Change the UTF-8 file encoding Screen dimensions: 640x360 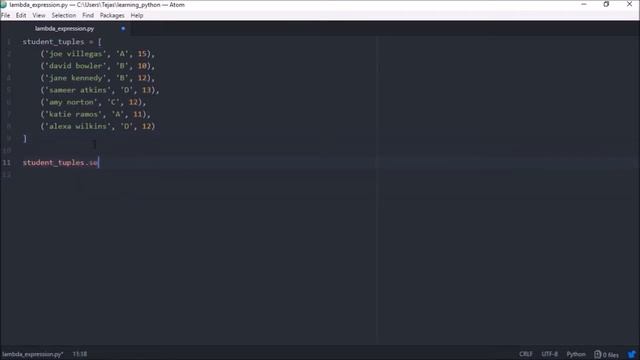[x=549, y=354]
